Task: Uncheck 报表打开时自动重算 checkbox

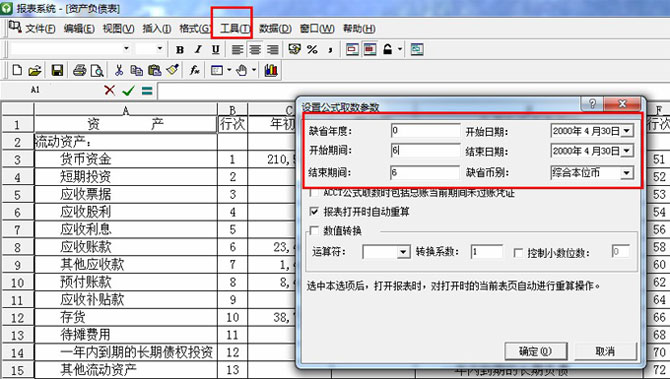Action: click(x=314, y=212)
